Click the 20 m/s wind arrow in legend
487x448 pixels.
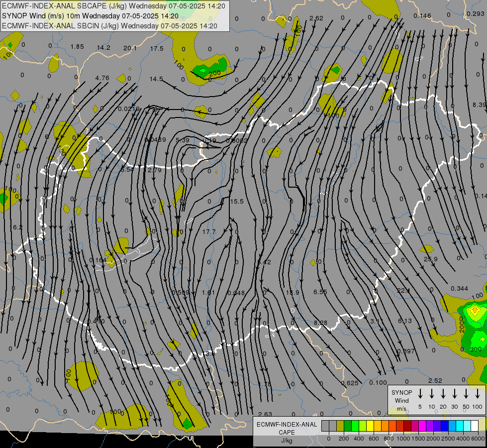click(x=443, y=394)
